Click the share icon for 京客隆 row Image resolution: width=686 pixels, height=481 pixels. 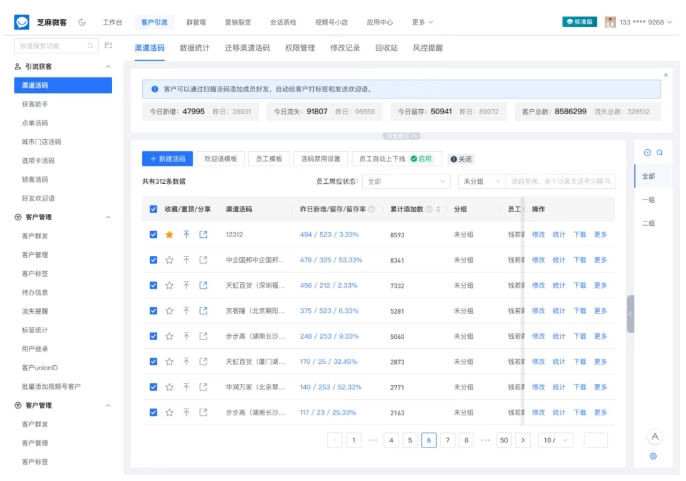point(203,311)
